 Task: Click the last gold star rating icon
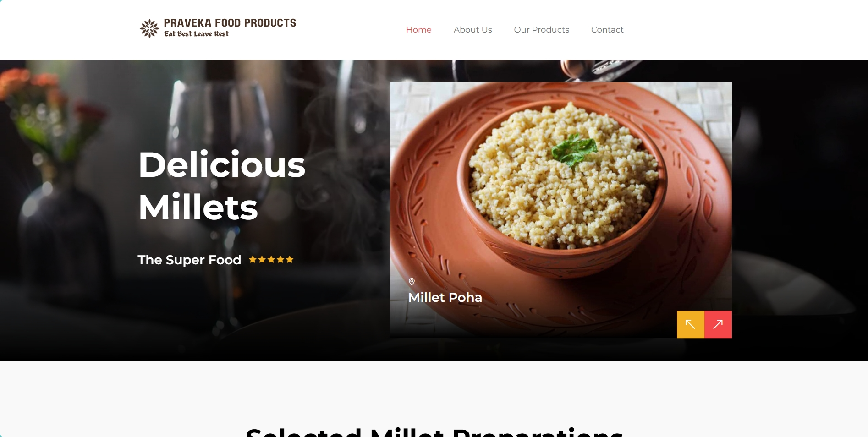(x=290, y=260)
